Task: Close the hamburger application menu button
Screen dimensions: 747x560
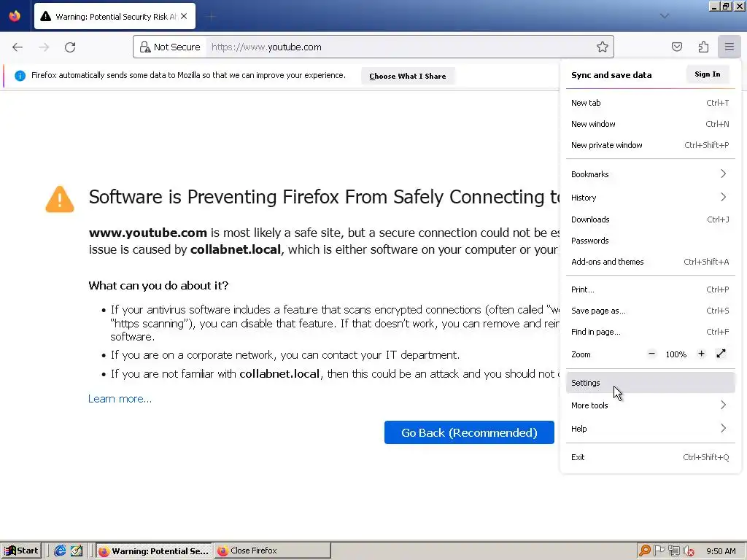Action: (x=729, y=47)
